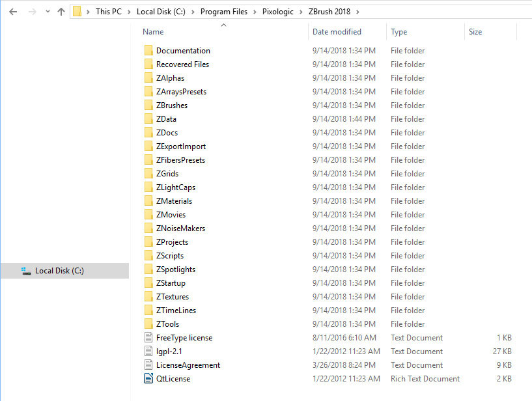The height and width of the screenshot is (401, 532).
Task: Expand the chevron after This PC
Action: click(130, 12)
